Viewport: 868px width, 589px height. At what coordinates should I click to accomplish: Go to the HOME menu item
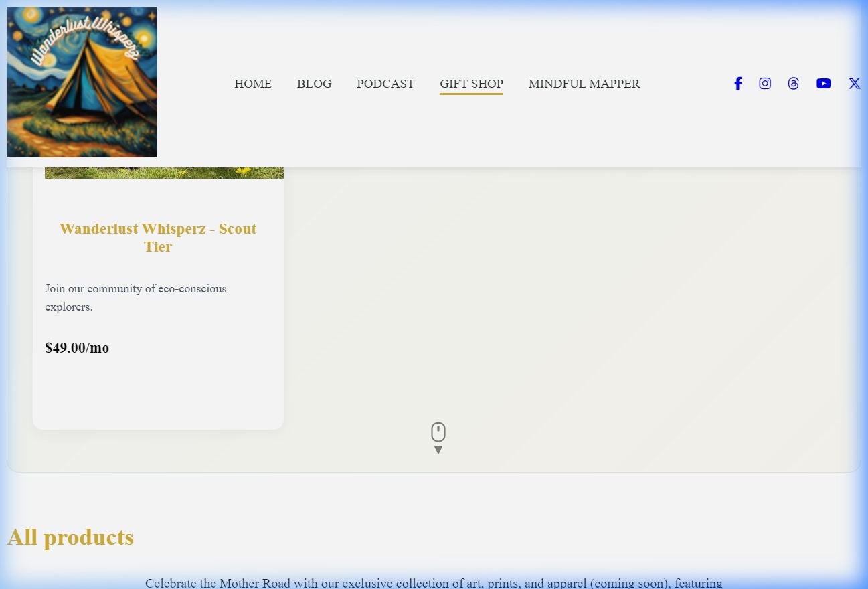click(x=253, y=84)
